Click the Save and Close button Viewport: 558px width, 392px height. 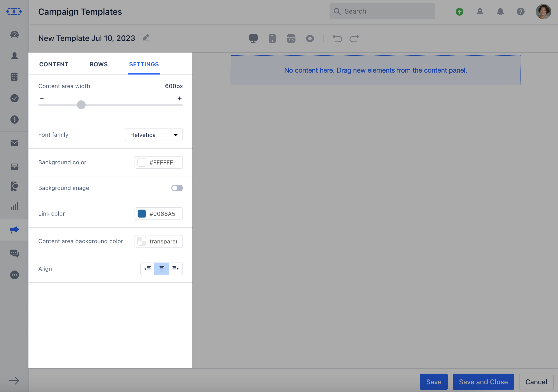click(483, 382)
